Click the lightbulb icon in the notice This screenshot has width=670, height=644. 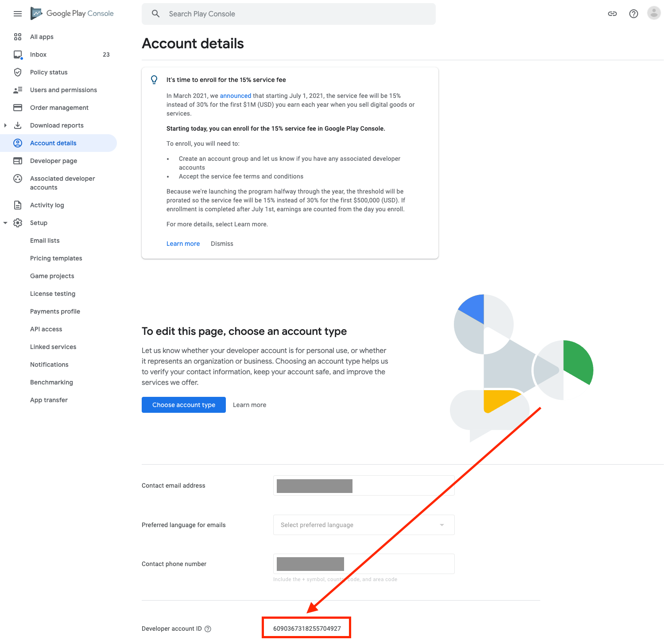[x=154, y=80]
